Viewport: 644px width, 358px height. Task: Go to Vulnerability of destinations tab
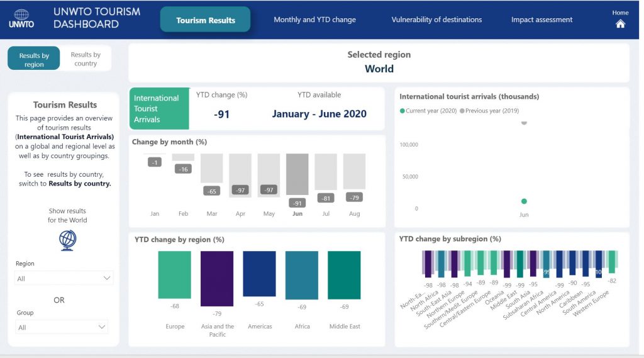click(x=436, y=20)
